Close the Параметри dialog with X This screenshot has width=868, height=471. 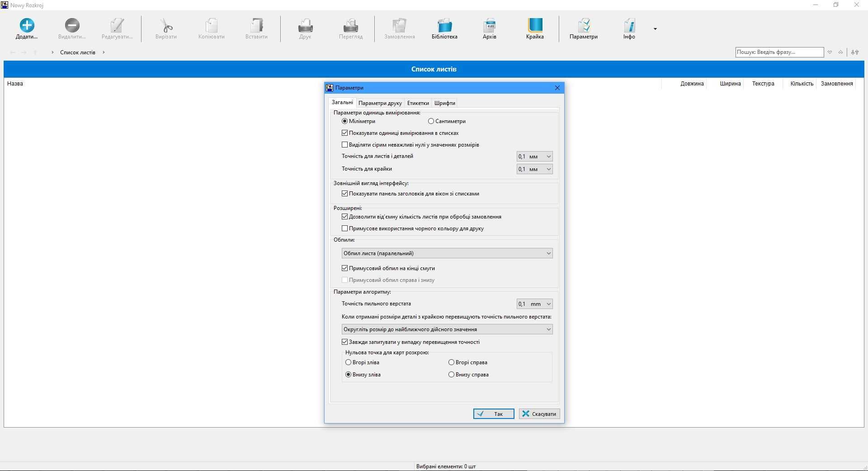coord(557,88)
